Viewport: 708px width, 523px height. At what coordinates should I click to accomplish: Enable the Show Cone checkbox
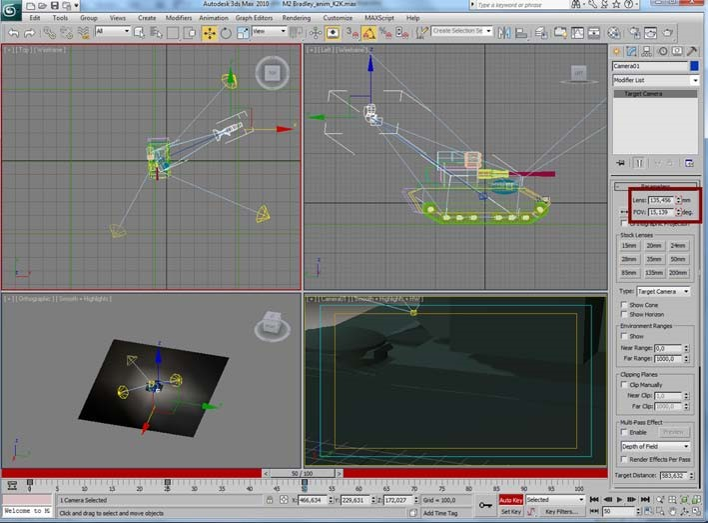[x=624, y=305]
